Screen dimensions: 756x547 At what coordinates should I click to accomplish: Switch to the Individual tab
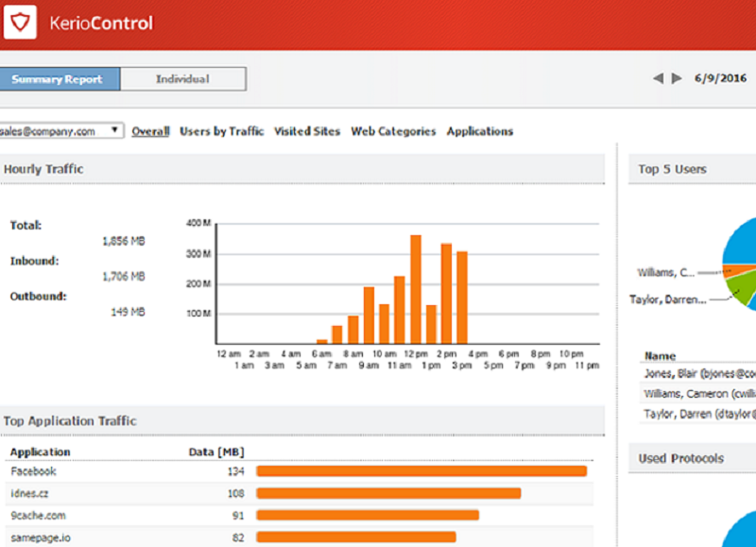point(182,79)
